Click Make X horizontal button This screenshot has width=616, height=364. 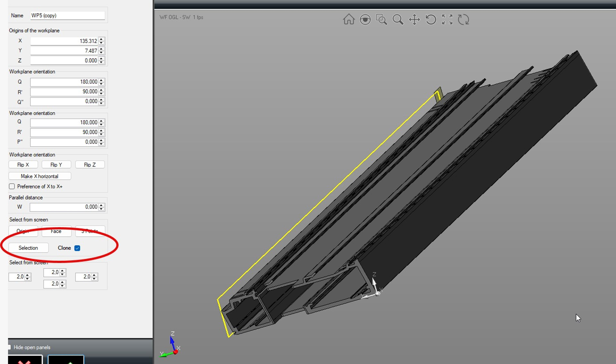point(40,176)
